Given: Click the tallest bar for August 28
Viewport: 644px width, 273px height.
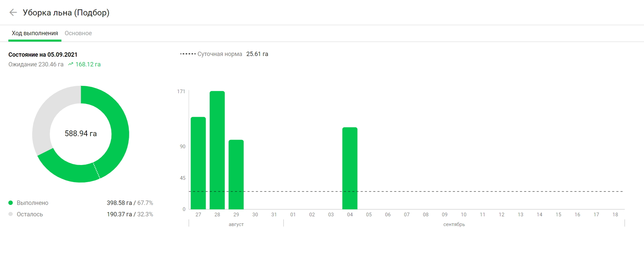Looking at the screenshot, I should 217,150.
